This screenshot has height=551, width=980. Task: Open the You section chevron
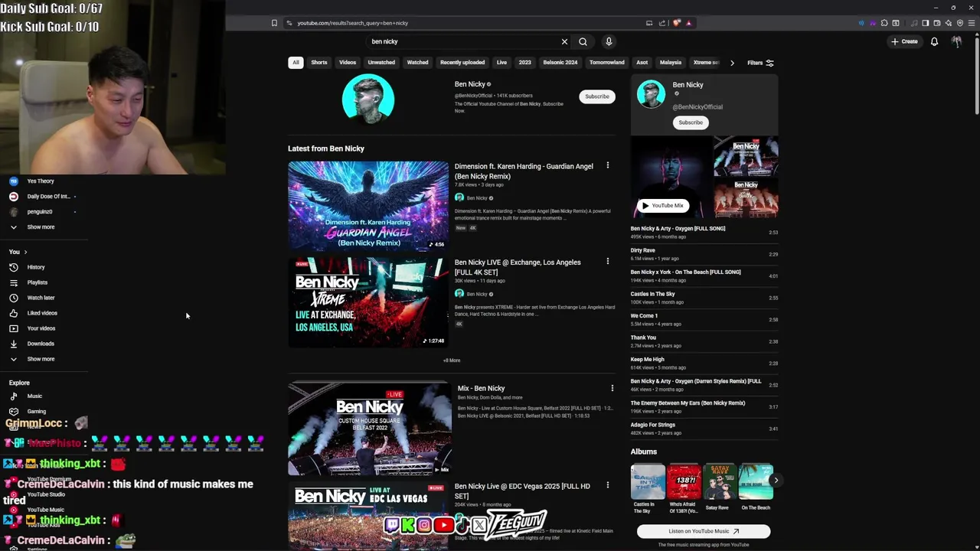[x=25, y=252]
